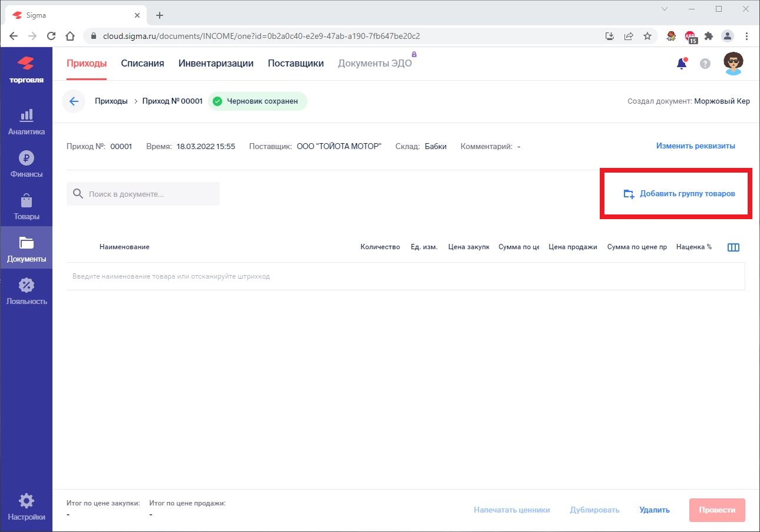760x532 pixels.
Task: Go to Товары shopping bag section
Action: (x=26, y=207)
